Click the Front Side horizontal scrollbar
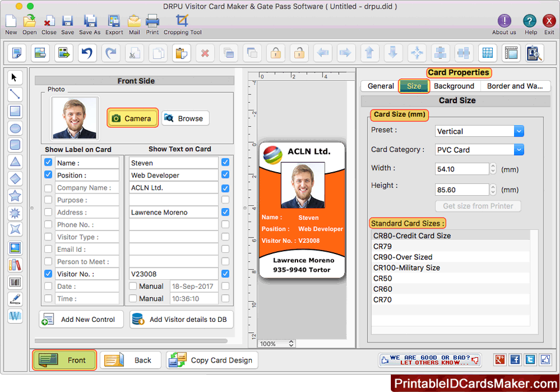Image resolution: width=560 pixels, height=392 pixels. tap(131, 341)
